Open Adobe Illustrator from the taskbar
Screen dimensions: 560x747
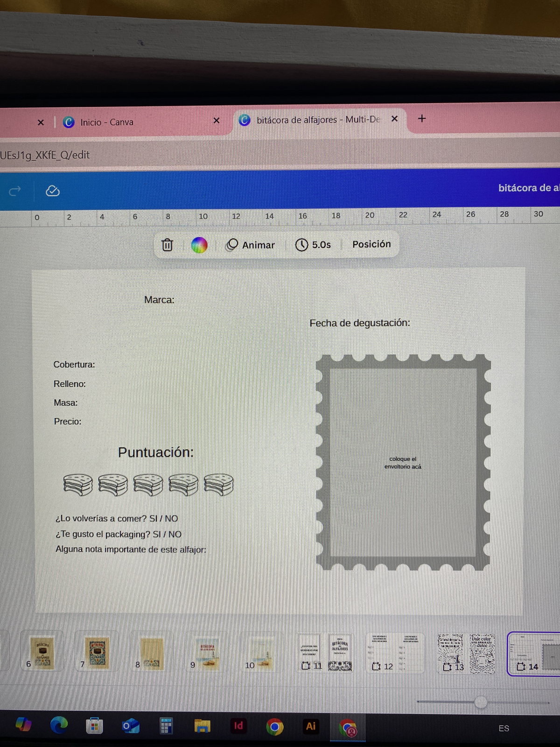click(311, 726)
